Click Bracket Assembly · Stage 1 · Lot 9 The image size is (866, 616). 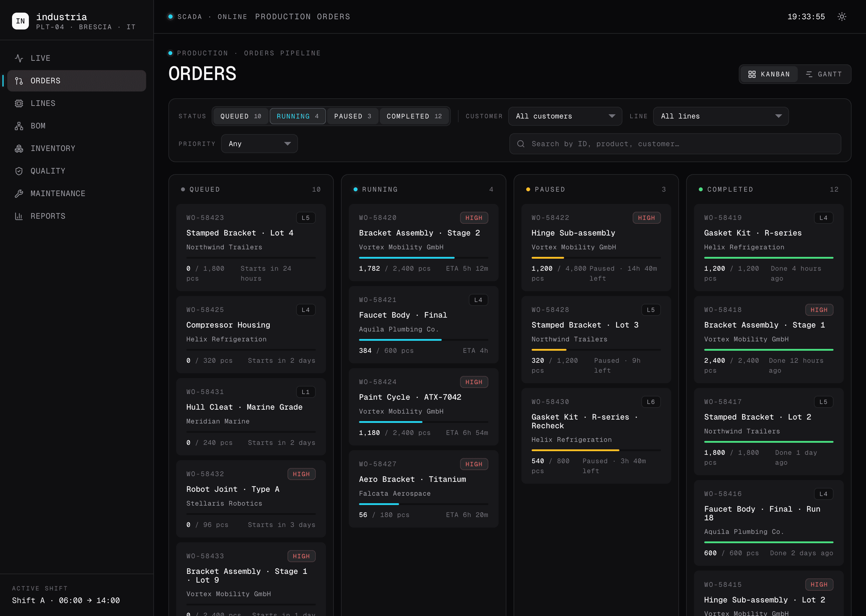247,575
